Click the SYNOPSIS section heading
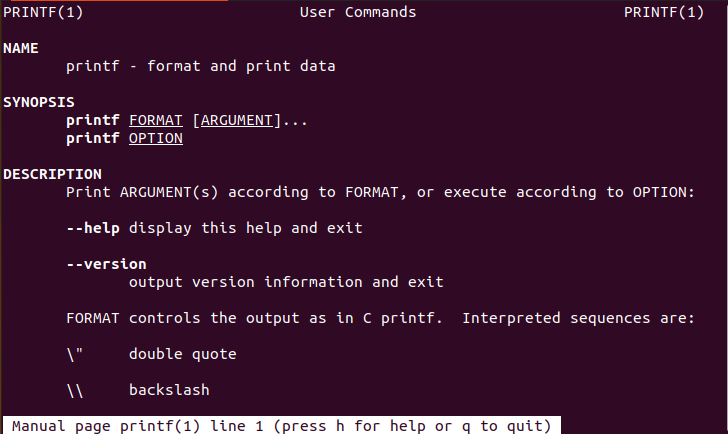This screenshot has height=434, width=728. pos(39,102)
